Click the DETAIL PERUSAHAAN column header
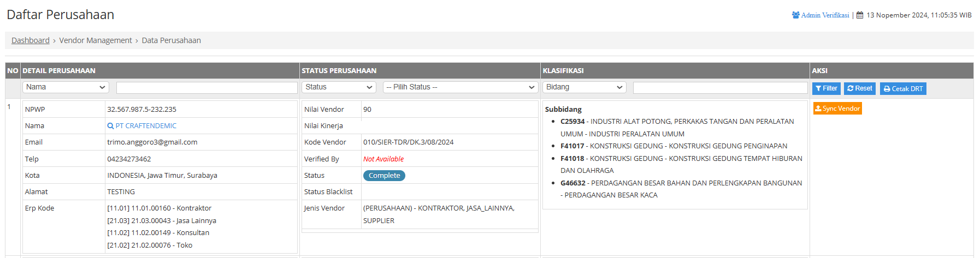 [x=59, y=71]
